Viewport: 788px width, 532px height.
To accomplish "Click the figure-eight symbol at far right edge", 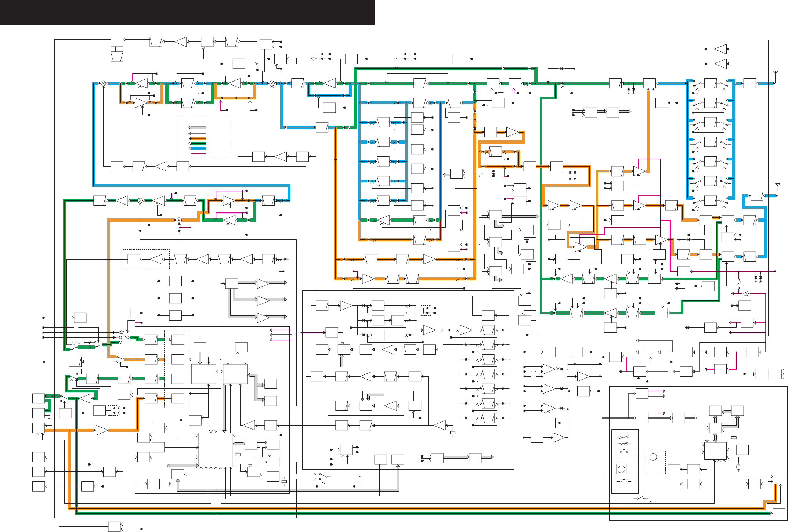I will tap(782, 374).
